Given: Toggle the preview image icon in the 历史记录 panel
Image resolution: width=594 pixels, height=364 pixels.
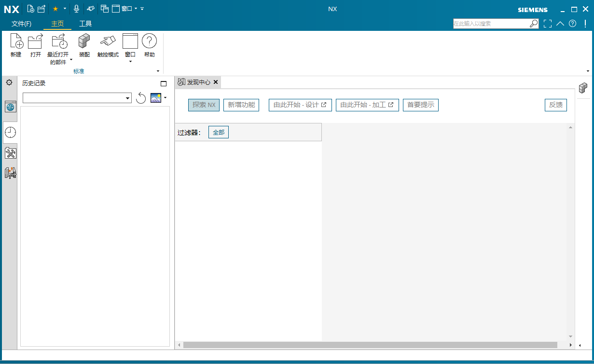Looking at the screenshot, I should coord(156,97).
